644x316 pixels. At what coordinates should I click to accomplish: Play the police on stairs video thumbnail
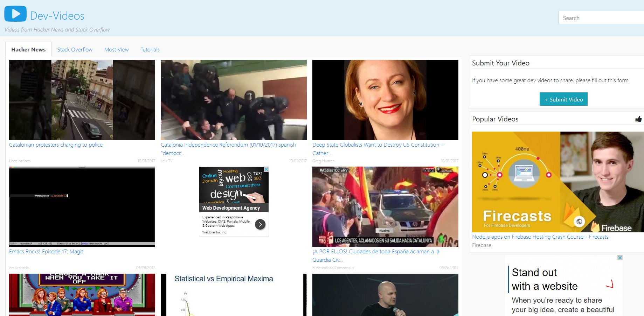[x=234, y=100]
